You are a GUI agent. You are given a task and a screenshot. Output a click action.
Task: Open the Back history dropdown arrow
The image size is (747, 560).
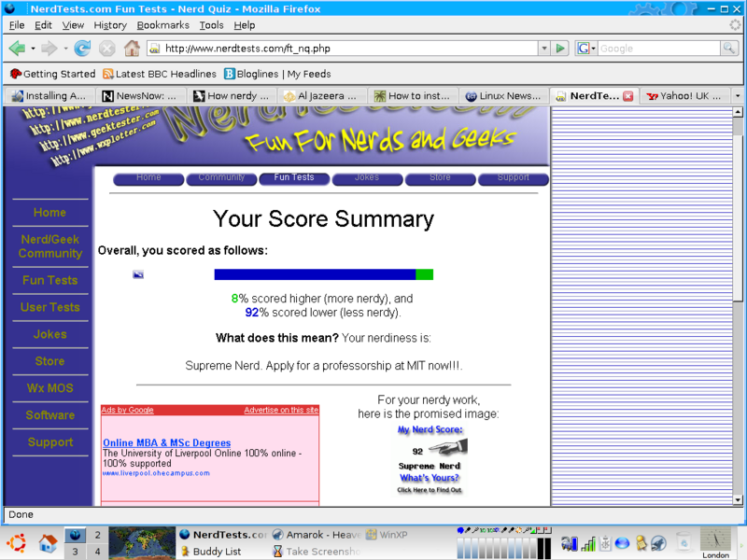point(33,49)
